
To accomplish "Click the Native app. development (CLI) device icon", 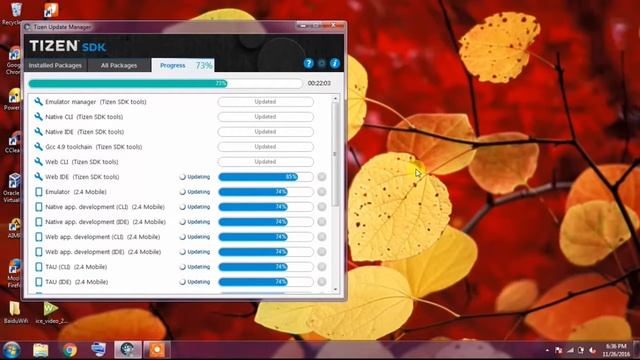I will pyautogui.click(x=39, y=207).
